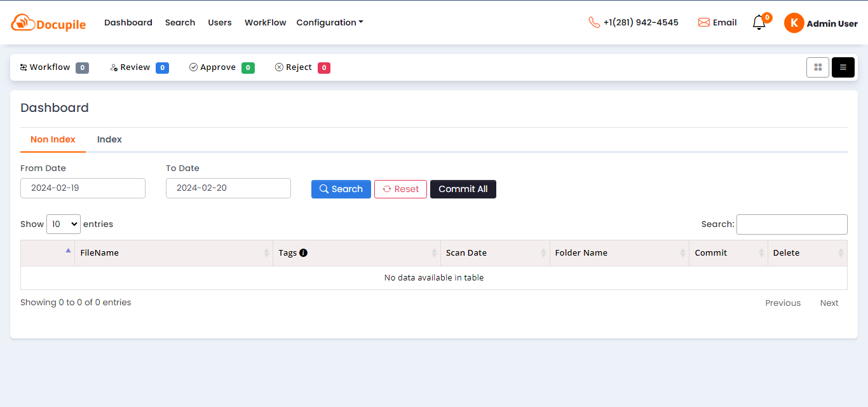Click the orange K user avatar
Image resolution: width=868 pixels, height=407 pixels.
[x=794, y=23]
